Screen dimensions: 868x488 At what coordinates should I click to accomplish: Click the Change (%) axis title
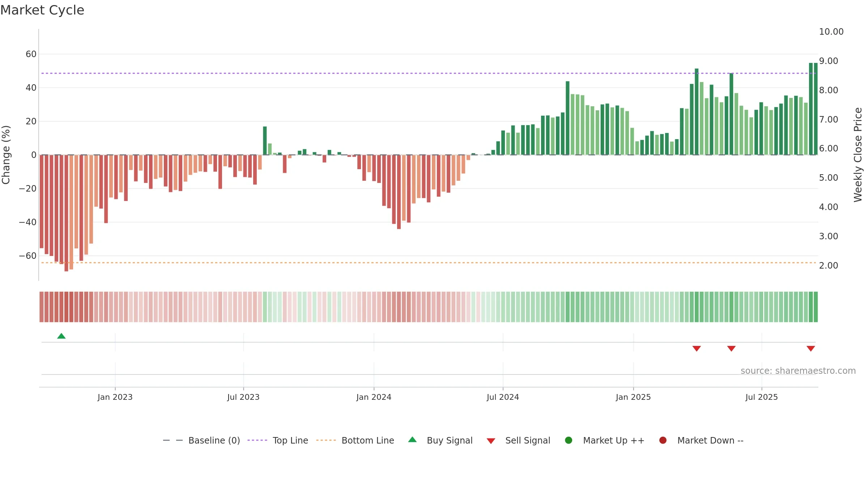point(6,155)
